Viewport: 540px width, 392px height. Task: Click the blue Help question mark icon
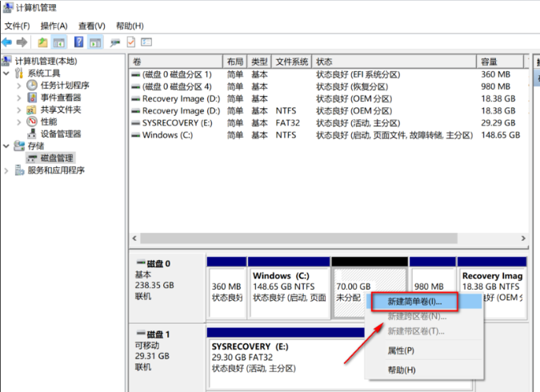point(78,42)
